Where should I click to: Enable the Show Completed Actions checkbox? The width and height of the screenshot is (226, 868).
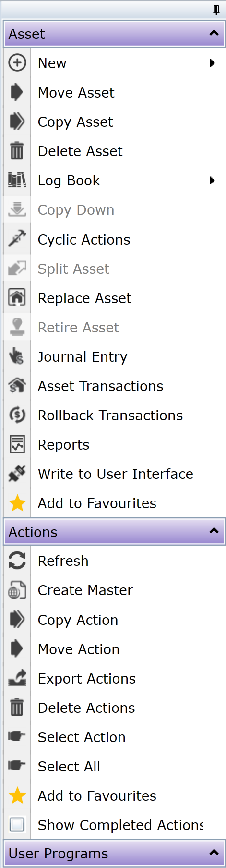point(17,825)
